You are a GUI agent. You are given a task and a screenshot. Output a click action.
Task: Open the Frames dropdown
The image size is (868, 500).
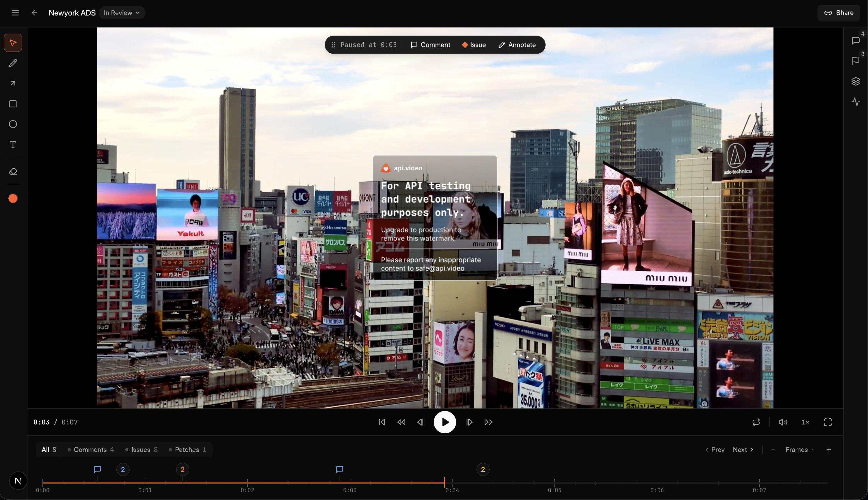pyautogui.click(x=800, y=450)
